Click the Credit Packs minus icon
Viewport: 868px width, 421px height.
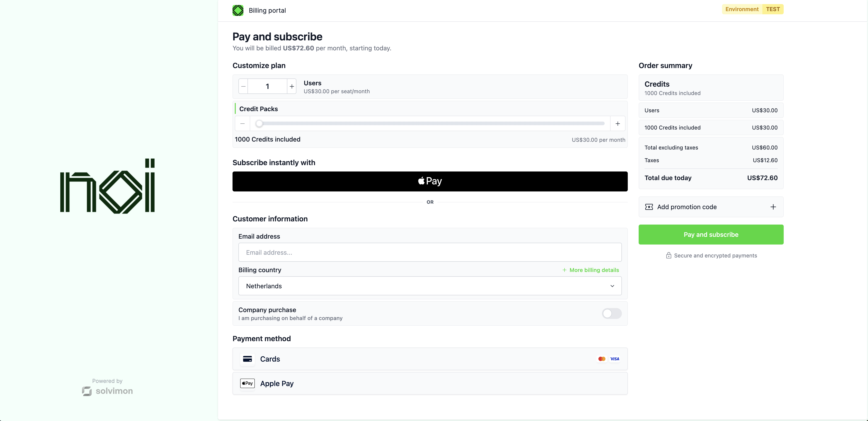[x=242, y=124]
